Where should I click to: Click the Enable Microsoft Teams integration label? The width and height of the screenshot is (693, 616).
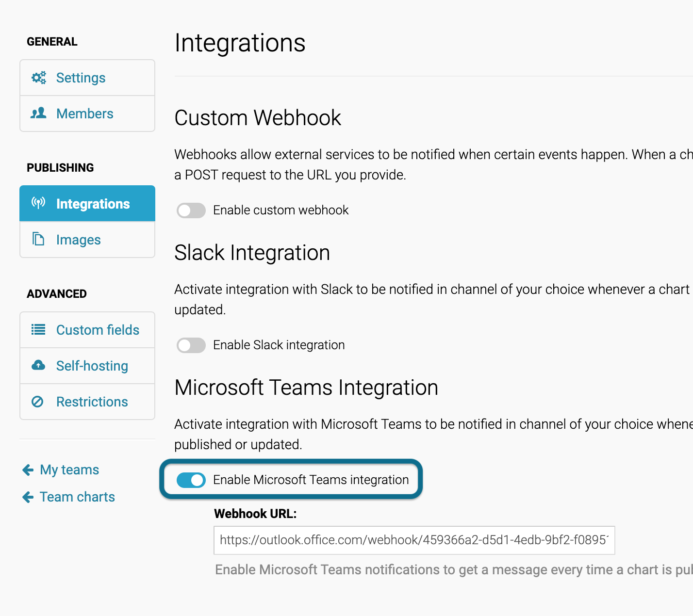pyautogui.click(x=311, y=480)
